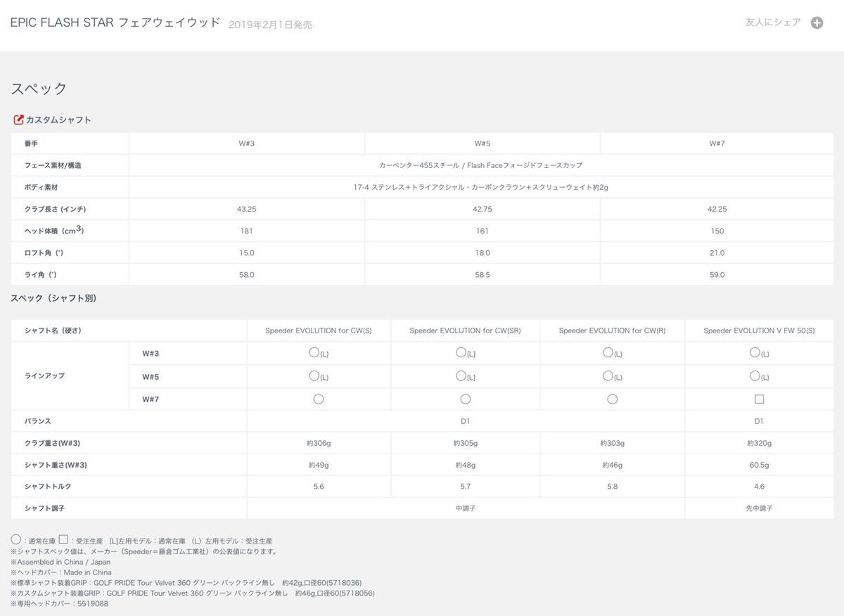Select loft angle value 18.0

pyautogui.click(x=482, y=252)
